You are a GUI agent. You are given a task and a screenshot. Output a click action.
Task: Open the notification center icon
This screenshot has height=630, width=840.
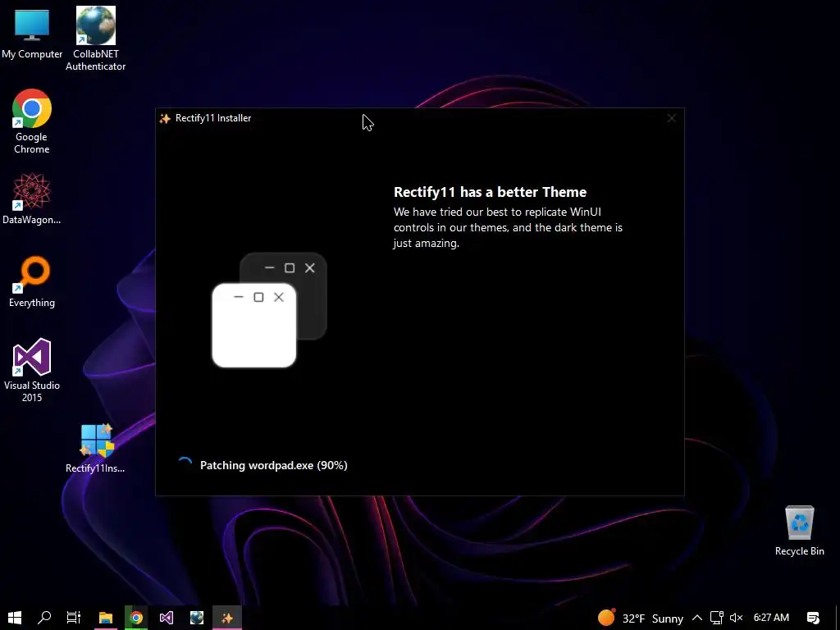point(813,619)
